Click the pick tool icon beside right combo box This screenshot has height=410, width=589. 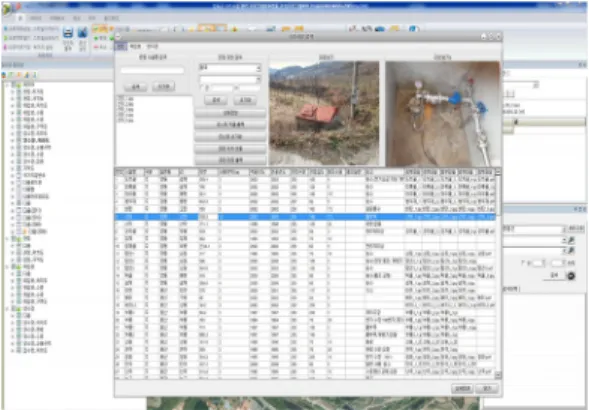click(571, 240)
